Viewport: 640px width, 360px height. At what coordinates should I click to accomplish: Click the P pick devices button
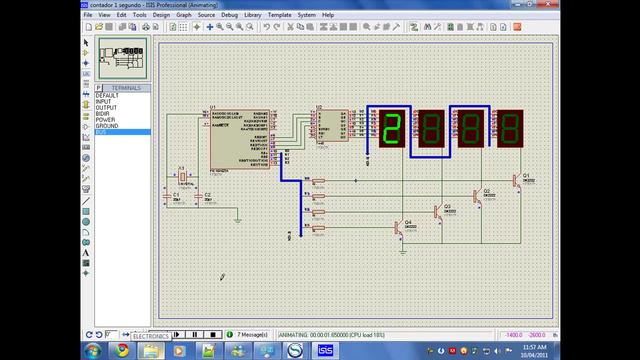point(98,88)
